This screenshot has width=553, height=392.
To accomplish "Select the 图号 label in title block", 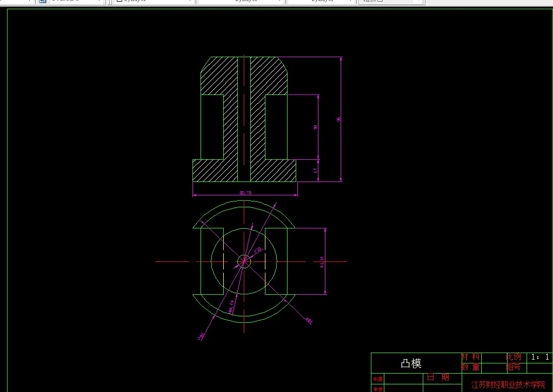I will click(514, 367).
